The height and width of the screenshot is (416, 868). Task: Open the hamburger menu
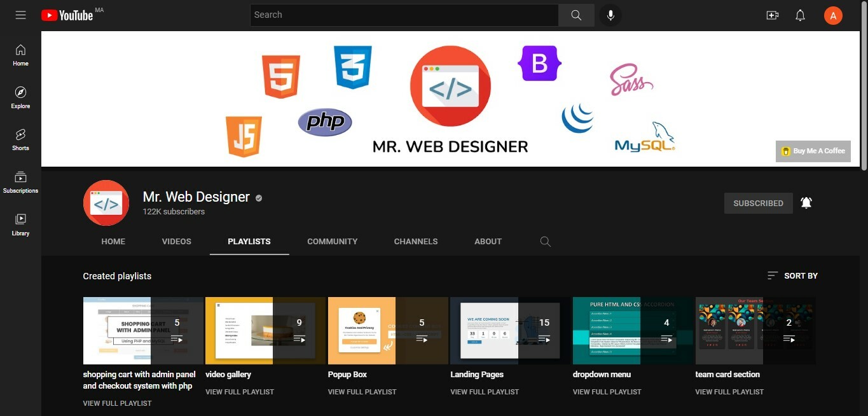pyautogui.click(x=20, y=15)
